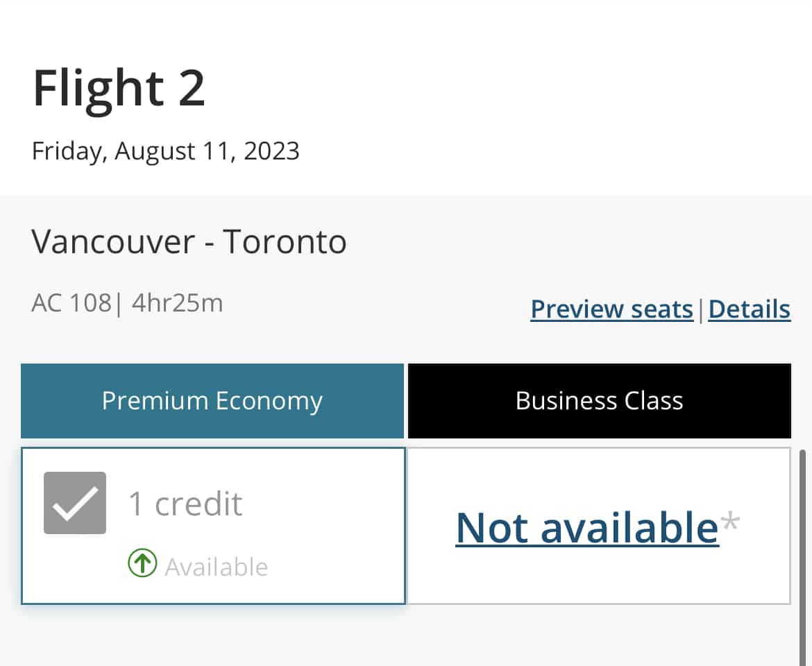Toggle the Premium Economy 1 credit checkbox
The image size is (812, 666).
click(74, 502)
